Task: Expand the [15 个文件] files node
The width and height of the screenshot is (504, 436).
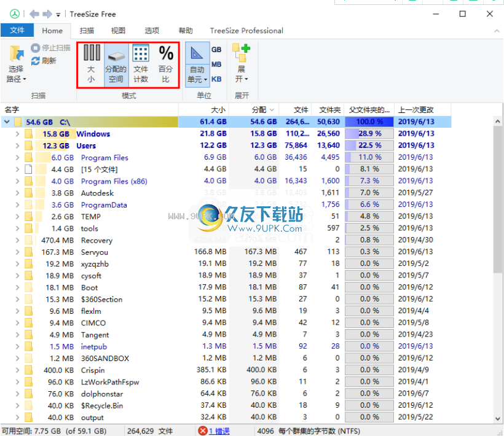Action: (17, 169)
